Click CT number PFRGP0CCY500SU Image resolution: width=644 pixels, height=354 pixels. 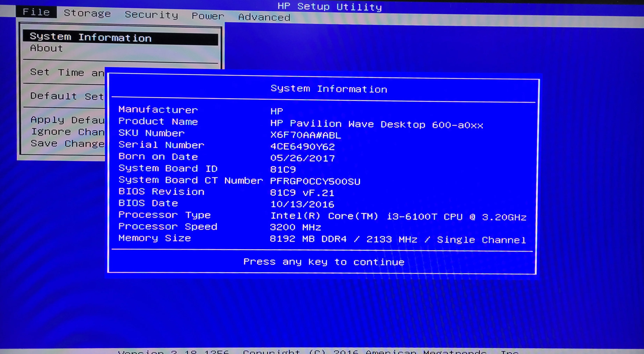pyautogui.click(x=315, y=181)
